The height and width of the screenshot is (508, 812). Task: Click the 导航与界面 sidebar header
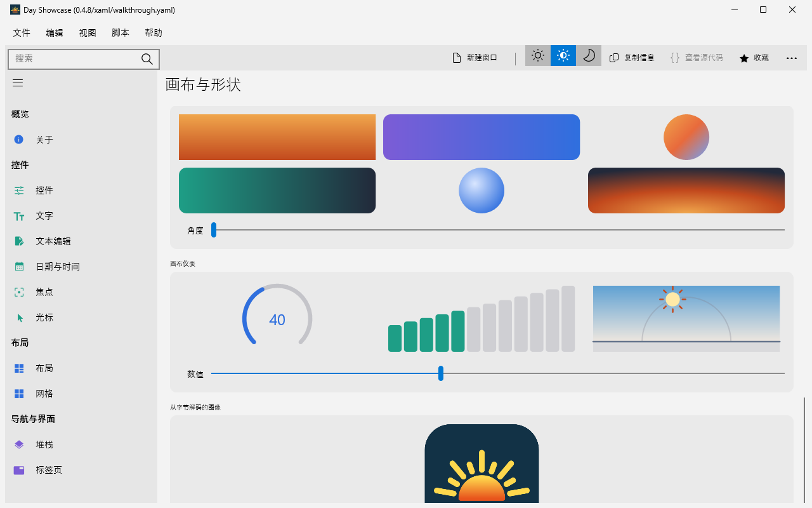click(x=33, y=419)
